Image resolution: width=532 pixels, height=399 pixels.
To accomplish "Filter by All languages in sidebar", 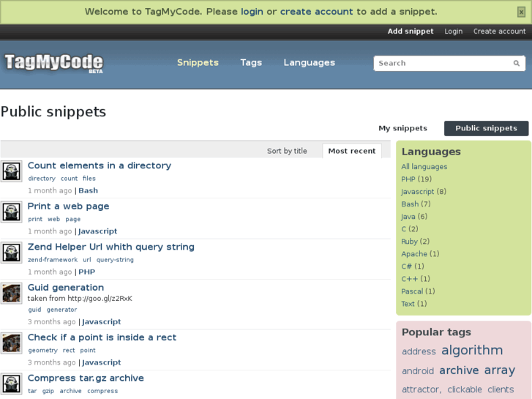I will click(424, 167).
